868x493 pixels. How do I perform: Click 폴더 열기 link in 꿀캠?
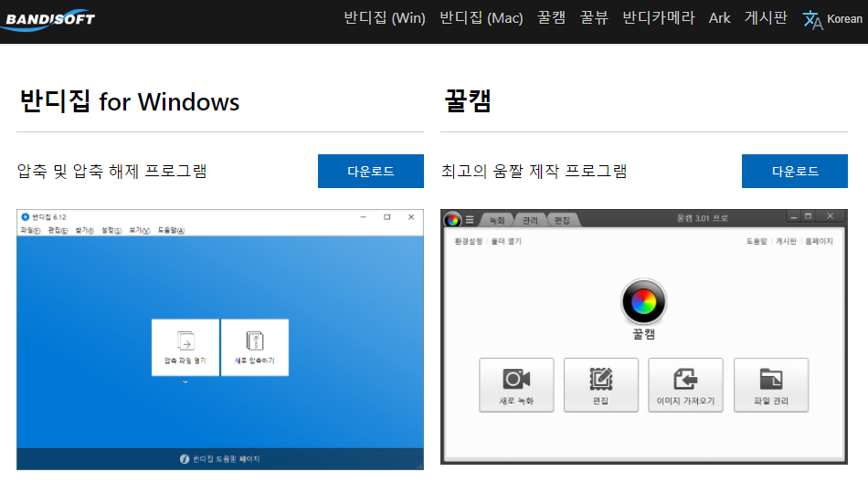(x=506, y=241)
